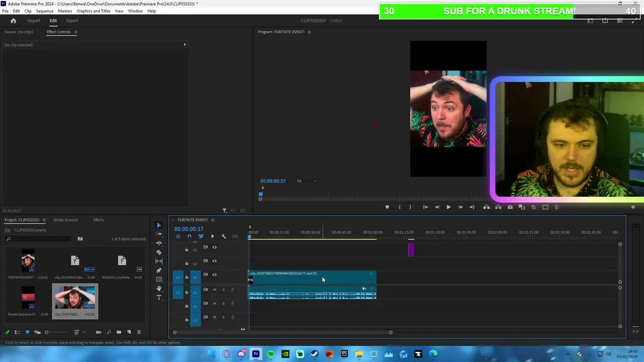Switch Project panel to freeform view
This screenshot has height=362, width=644.
(37, 332)
